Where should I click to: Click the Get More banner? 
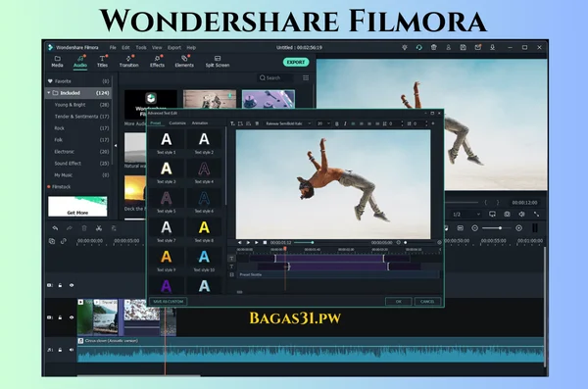(x=77, y=207)
